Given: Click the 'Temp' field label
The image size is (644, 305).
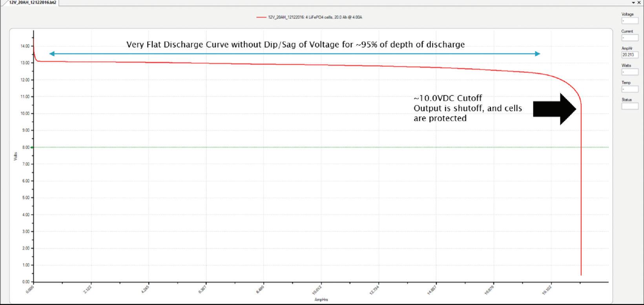Looking at the screenshot, I should (626, 83).
